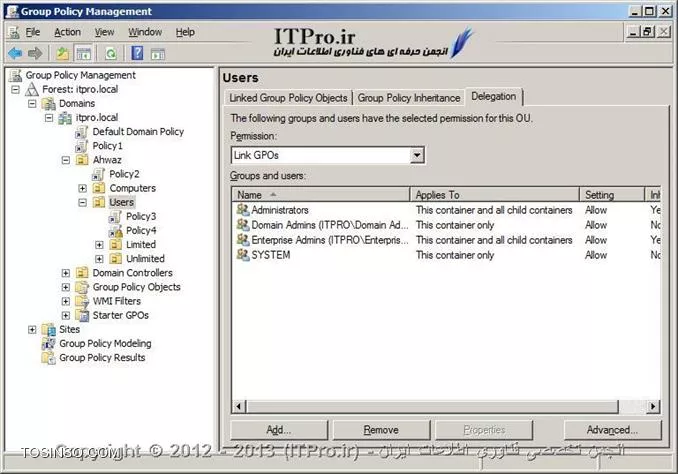
Task: Select the Delegation tab
Action: tap(494, 96)
